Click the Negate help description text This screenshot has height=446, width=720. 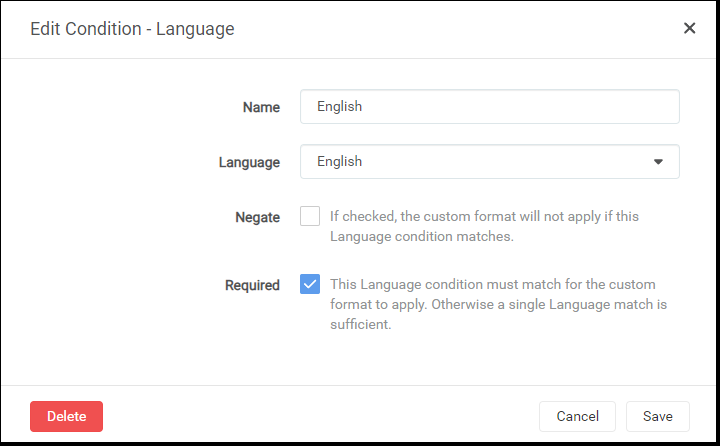tap(484, 226)
